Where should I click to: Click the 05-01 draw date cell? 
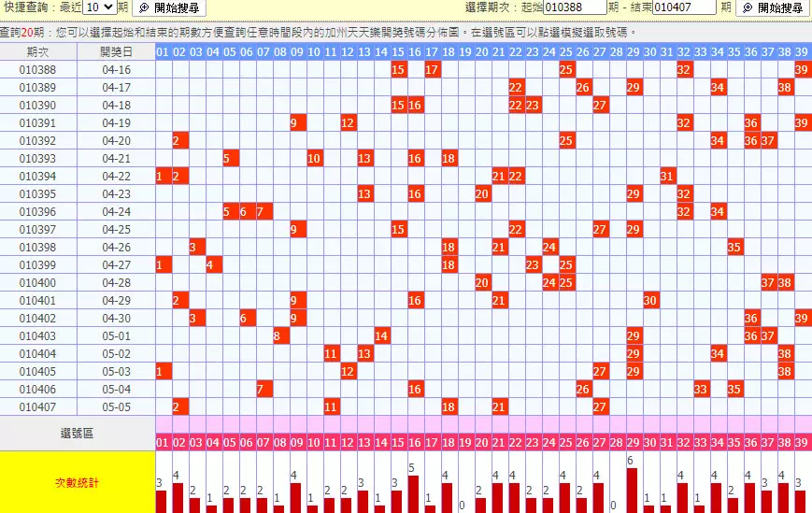[116, 335]
